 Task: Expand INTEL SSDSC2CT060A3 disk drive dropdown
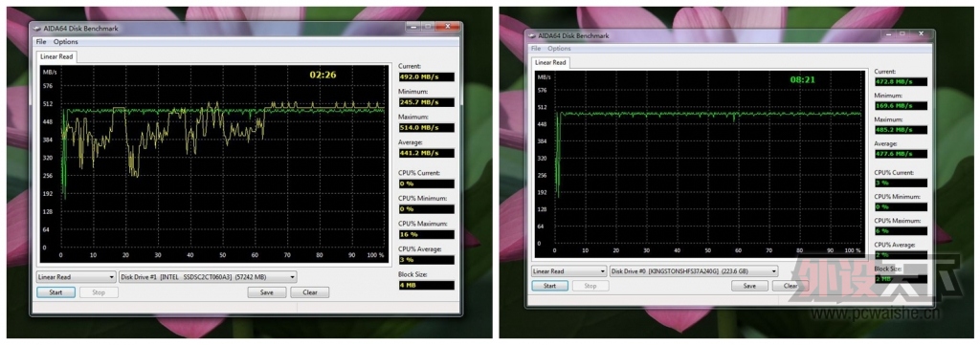click(x=208, y=276)
